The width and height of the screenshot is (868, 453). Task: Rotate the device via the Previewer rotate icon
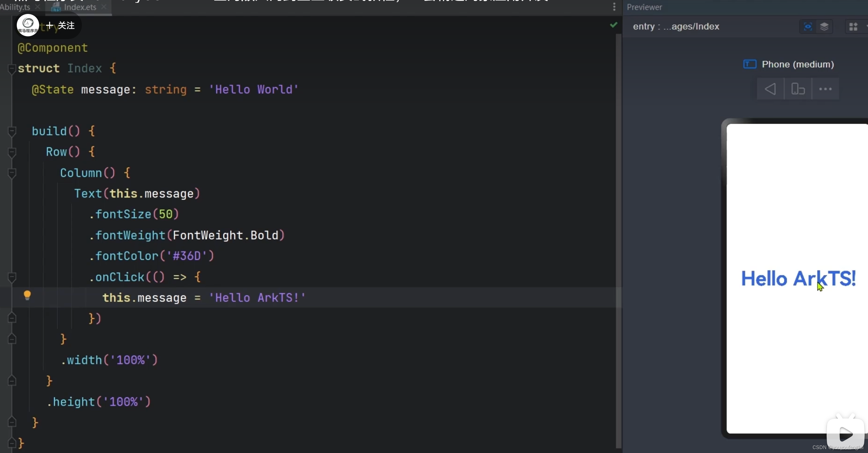coord(798,89)
